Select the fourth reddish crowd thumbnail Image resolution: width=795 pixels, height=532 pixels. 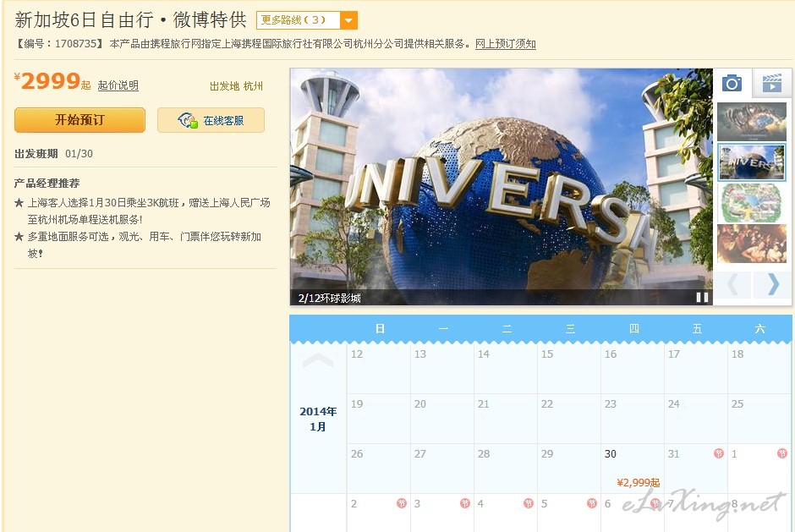coord(751,244)
